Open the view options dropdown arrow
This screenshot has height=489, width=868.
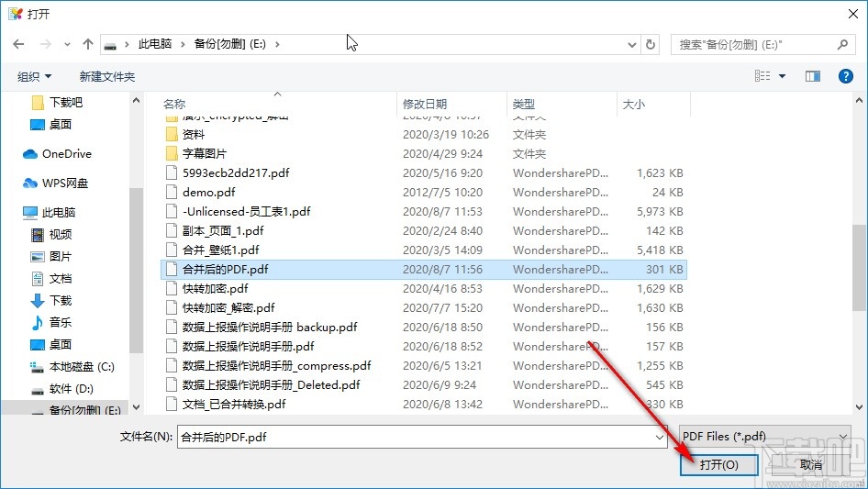click(782, 76)
